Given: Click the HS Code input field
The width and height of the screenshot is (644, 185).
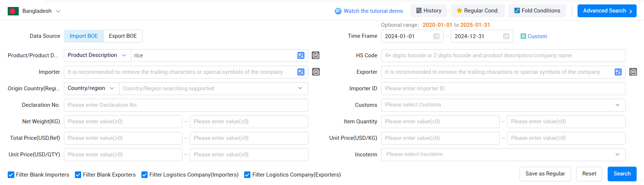Looking at the screenshot, I should pyautogui.click(x=503, y=55).
